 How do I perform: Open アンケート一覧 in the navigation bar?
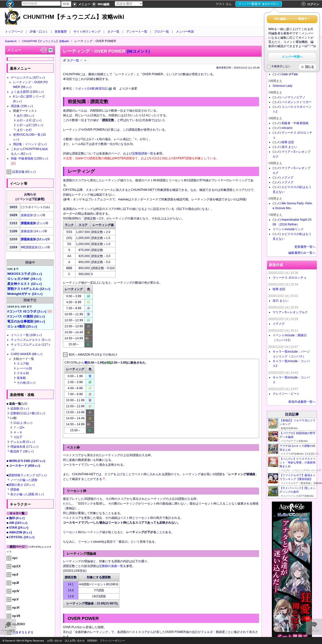pos(137,32)
